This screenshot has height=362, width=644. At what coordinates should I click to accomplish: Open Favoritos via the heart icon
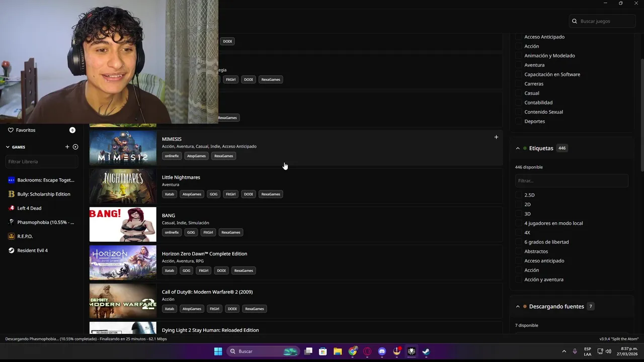pyautogui.click(x=11, y=130)
